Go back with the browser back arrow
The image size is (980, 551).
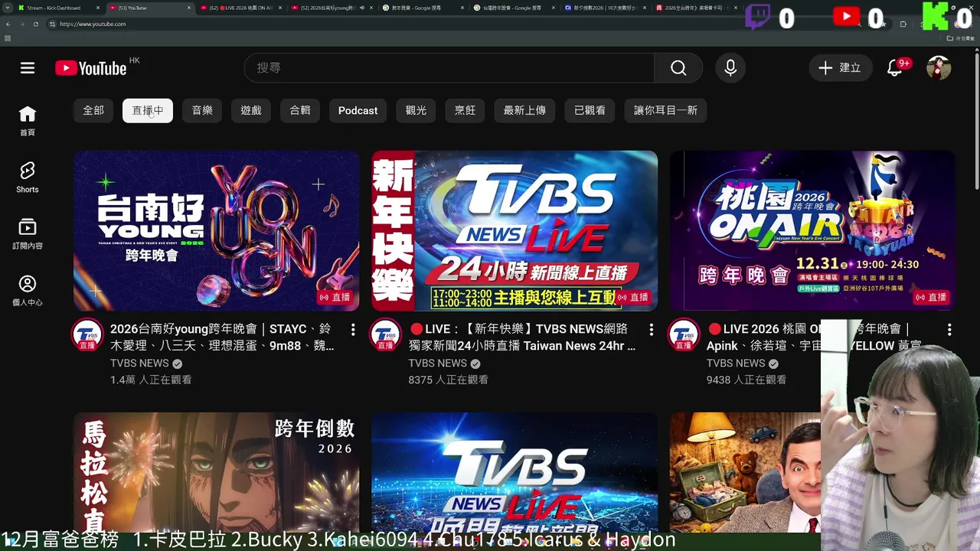tap(8, 24)
